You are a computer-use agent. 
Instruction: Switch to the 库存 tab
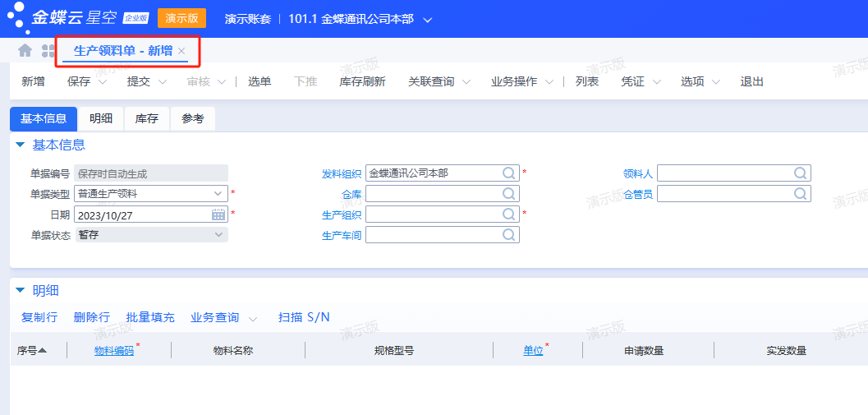(147, 118)
